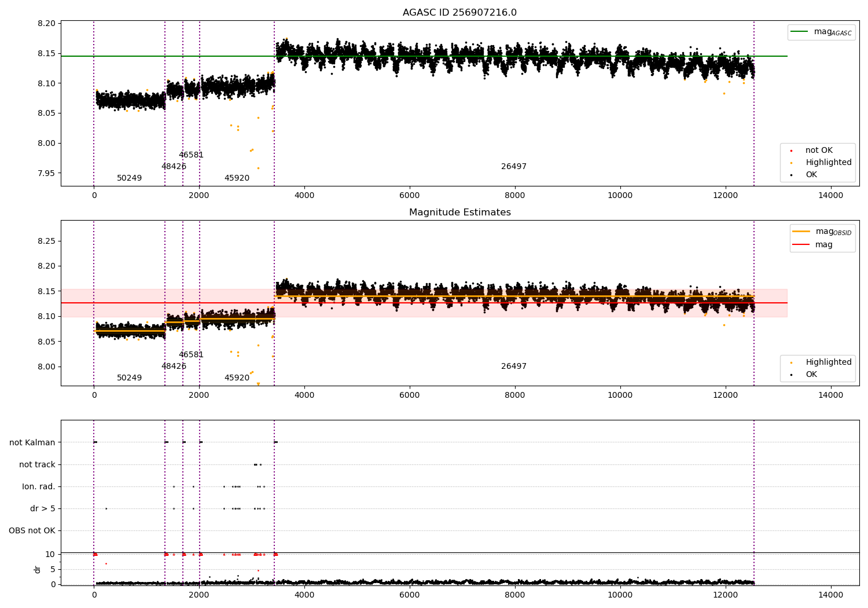Click the "not Kalman" axis label
868x608 pixels.
coord(32,442)
